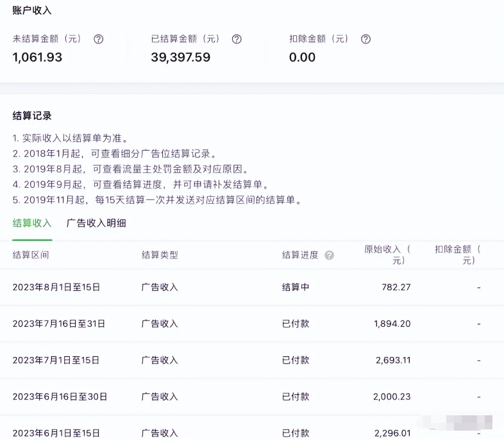Click the unsettled amount 1,061.93
This screenshot has height=439, width=504.
tap(37, 58)
